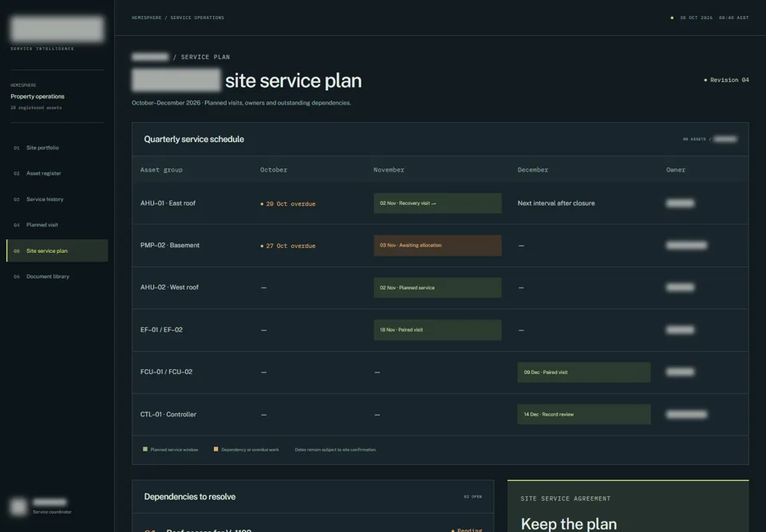Viewport: 766px width, 532px height.
Task: Open Site portfolio in the sidebar
Action: coord(57,148)
